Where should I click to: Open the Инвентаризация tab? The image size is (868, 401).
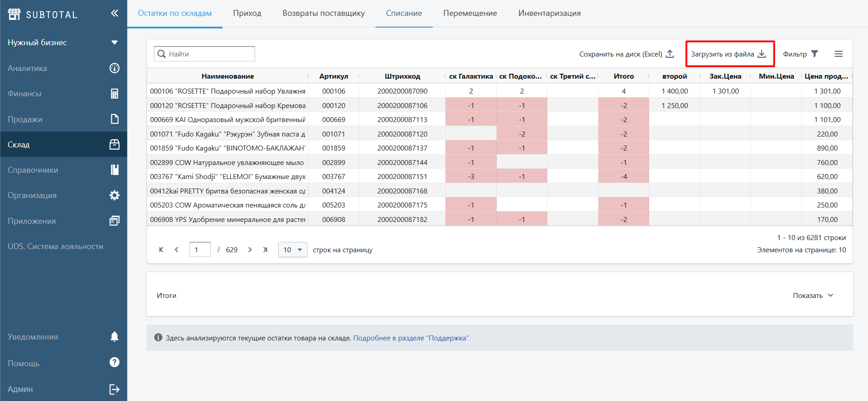(x=549, y=13)
